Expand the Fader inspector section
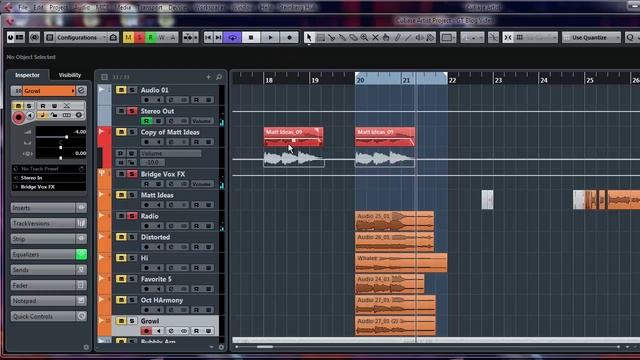The width and height of the screenshot is (640, 360). pyautogui.click(x=49, y=285)
